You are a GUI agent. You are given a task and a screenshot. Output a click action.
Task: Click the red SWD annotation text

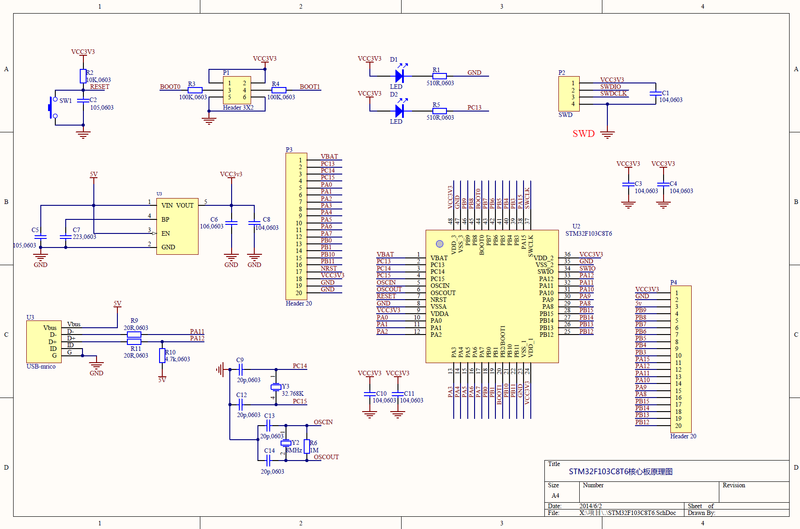click(x=583, y=134)
